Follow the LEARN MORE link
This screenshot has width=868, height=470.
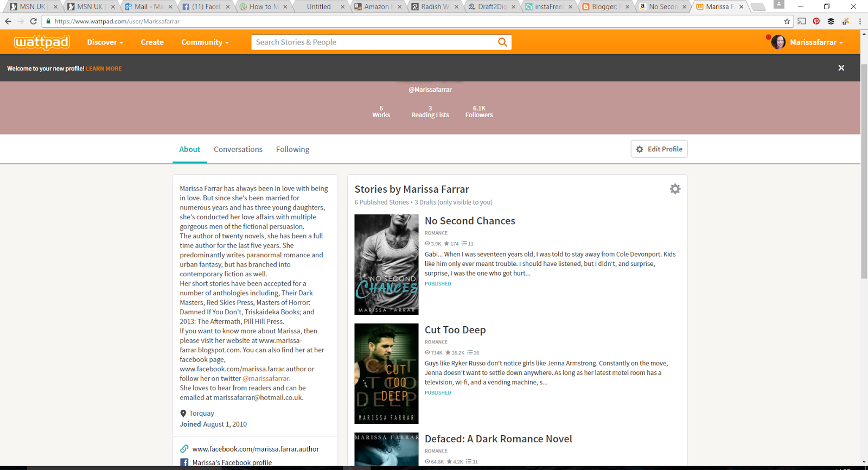click(104, 68)
